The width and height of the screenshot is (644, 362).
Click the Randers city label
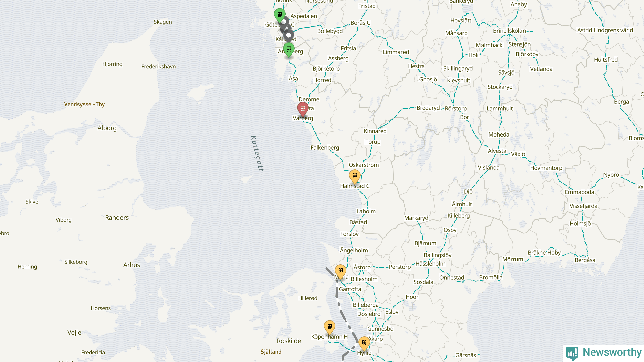[x=117, y=218]
